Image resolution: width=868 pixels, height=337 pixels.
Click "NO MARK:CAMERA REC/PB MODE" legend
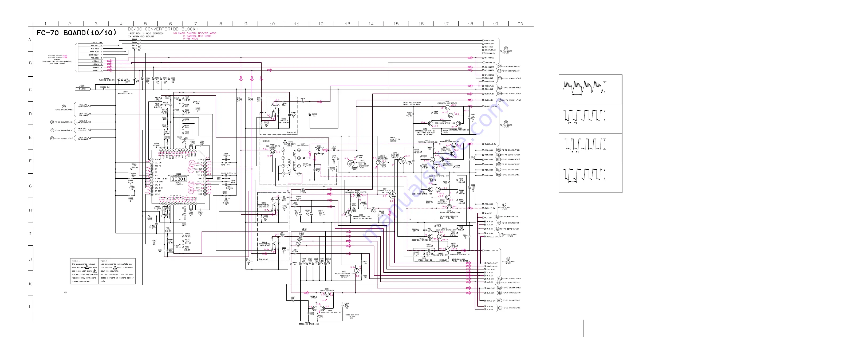click(195, 33)
